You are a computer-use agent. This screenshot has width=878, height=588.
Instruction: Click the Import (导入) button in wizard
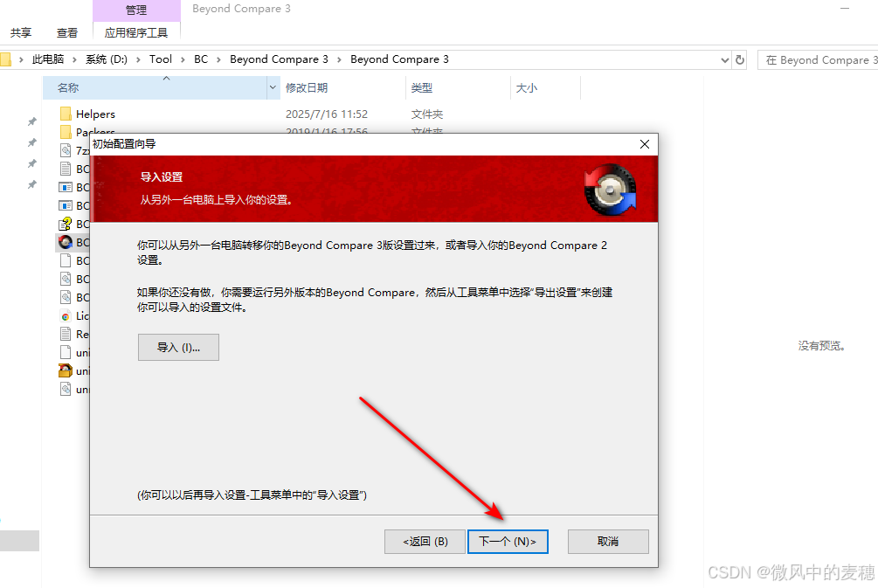pos(178,347)
